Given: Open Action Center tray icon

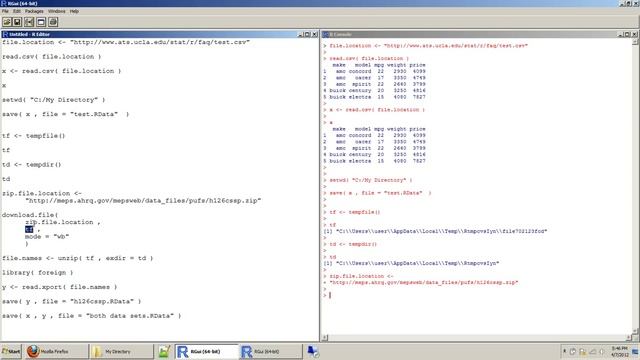Looking at the screenshot, I should [x=573, y=351].
